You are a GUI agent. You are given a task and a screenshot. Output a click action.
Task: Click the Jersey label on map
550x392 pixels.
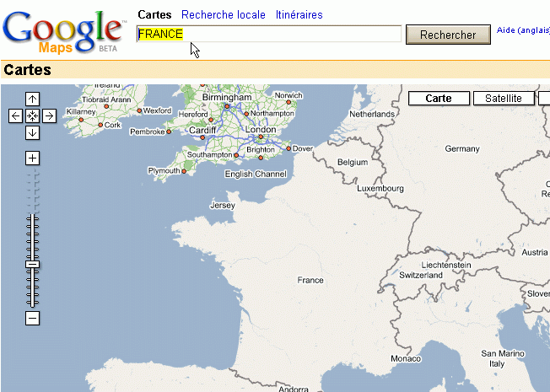pyautogui.click(x=223, y=205)
